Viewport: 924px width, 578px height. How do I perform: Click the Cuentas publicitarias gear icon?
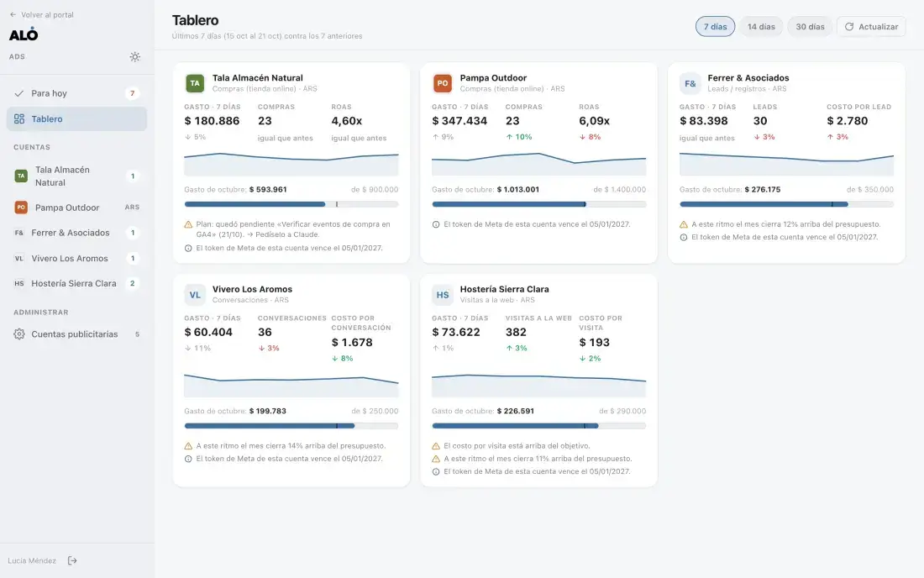[18, 334]
